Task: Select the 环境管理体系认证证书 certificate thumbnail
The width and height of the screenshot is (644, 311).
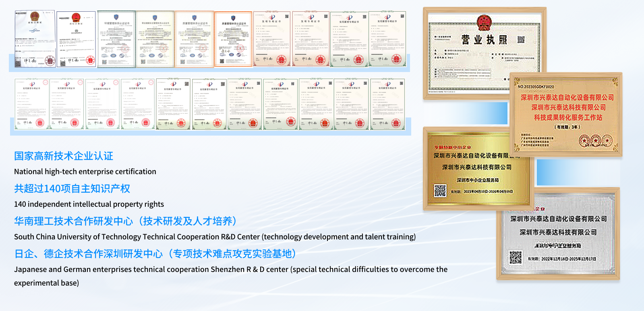Action: click(x=116, y=39)
